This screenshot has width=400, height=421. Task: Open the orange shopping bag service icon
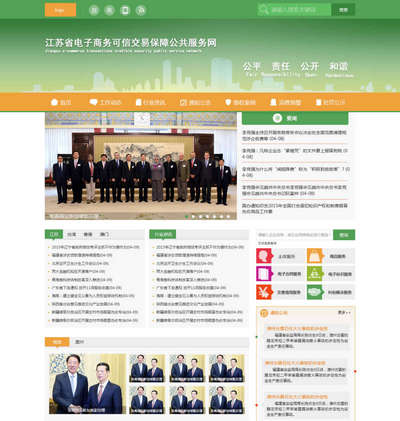point(315,256)
